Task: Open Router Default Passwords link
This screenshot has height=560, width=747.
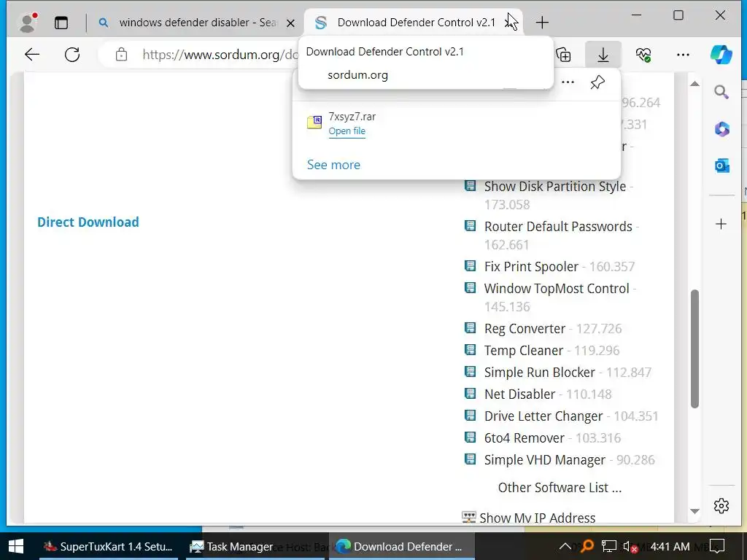Action: click(x=558, y=227)
